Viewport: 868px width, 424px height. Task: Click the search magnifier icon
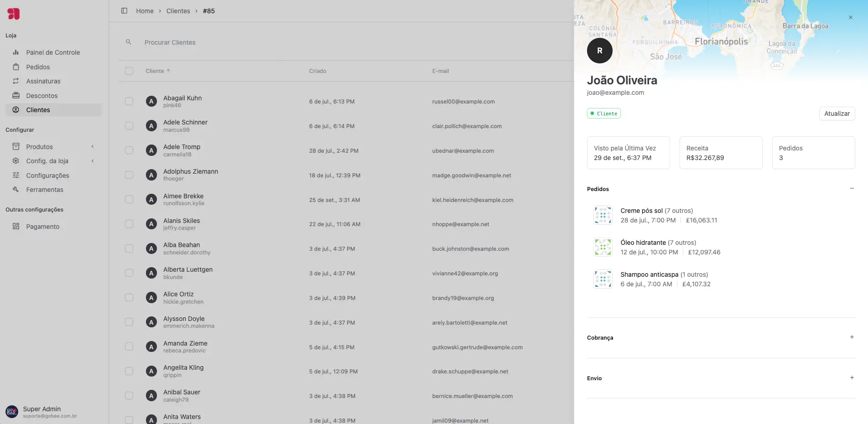(129, 42)
